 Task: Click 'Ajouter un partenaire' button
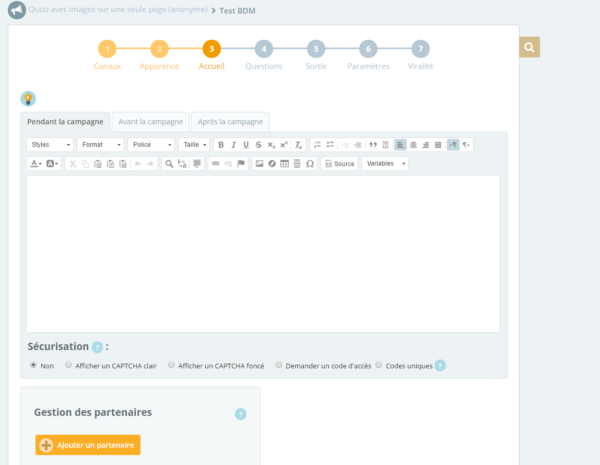88,445
